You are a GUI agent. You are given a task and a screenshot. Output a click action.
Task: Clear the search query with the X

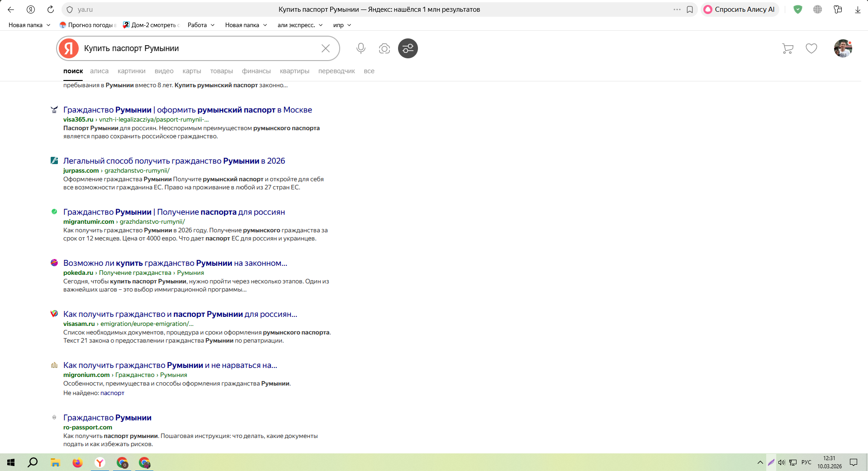(325, 48)
